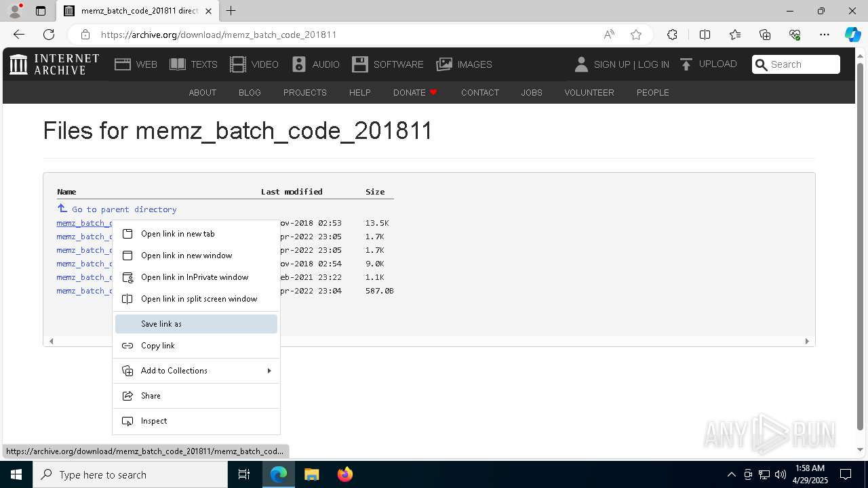The image size is (868, 488).
Task: Open the VIDEO section
Action: pos(254,64)
